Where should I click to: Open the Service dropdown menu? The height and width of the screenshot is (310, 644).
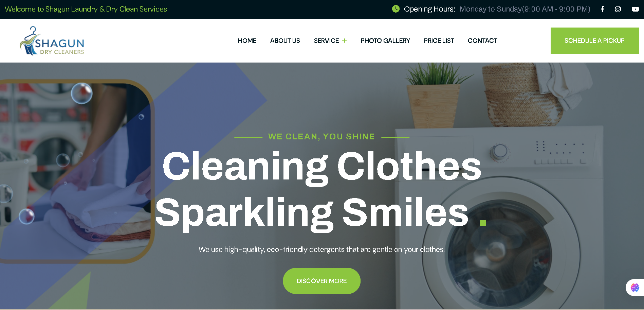(x=326, y=41)
